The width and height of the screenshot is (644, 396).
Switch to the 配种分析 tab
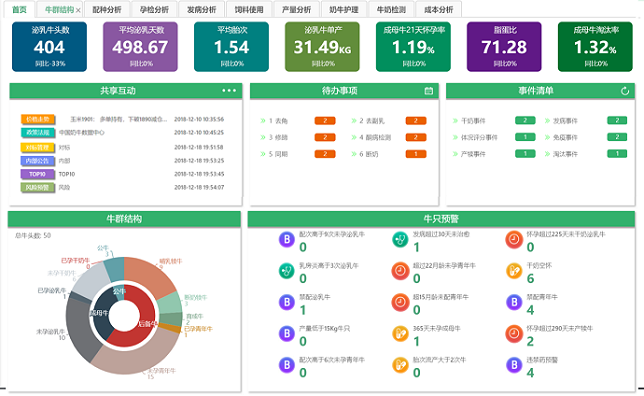coord(106,9)
